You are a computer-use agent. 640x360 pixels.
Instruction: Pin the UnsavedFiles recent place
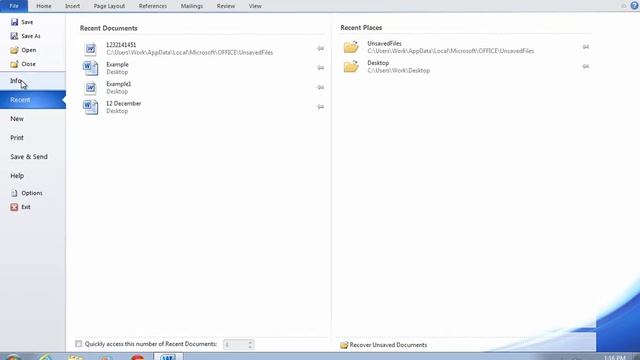[585, 47]
